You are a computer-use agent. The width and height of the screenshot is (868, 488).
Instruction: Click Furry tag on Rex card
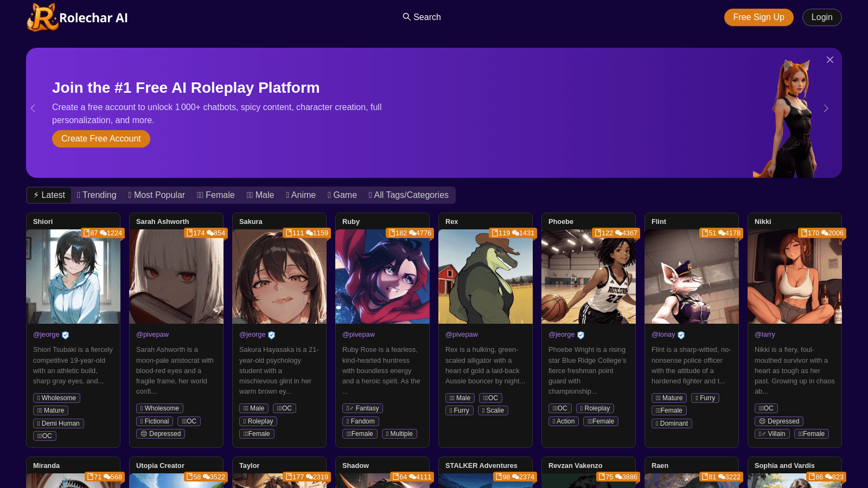459,410
